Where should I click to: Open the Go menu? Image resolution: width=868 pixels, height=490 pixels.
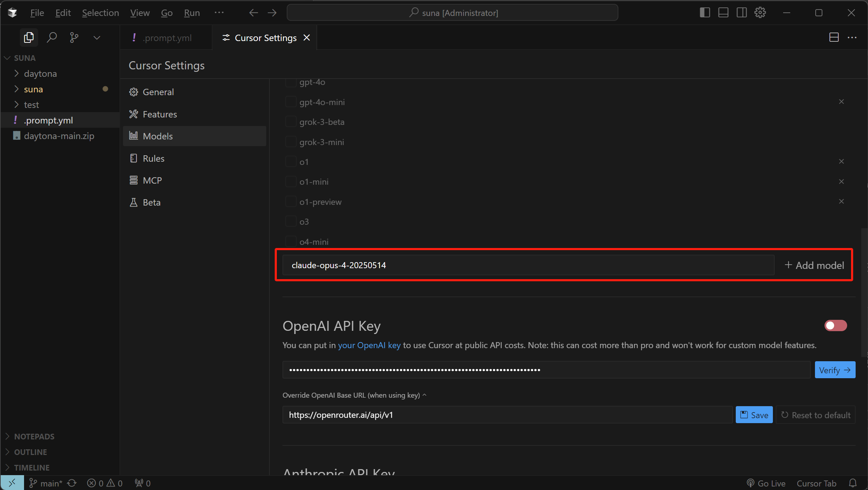click(x=167, y=13)
